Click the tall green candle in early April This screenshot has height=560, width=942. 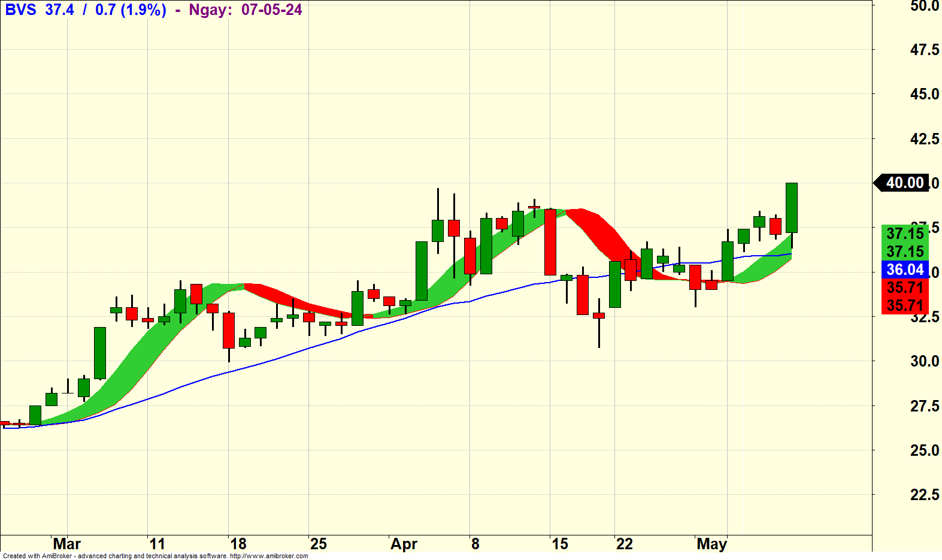422,271
